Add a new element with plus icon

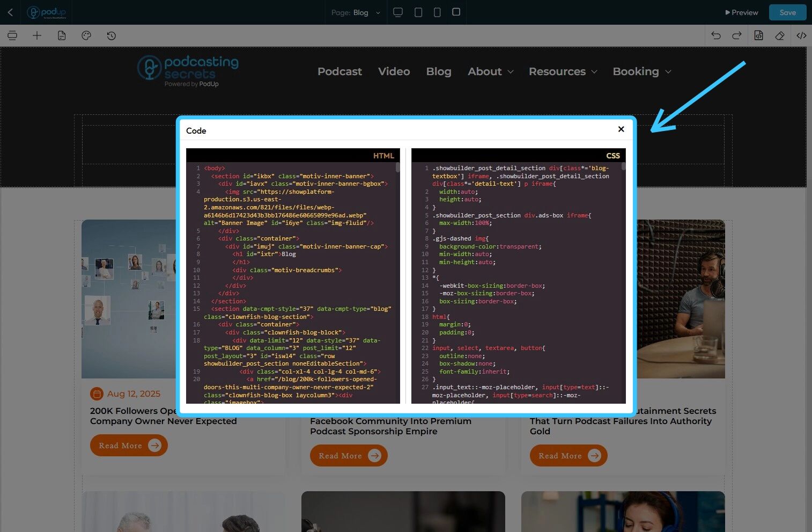point(37,35)
